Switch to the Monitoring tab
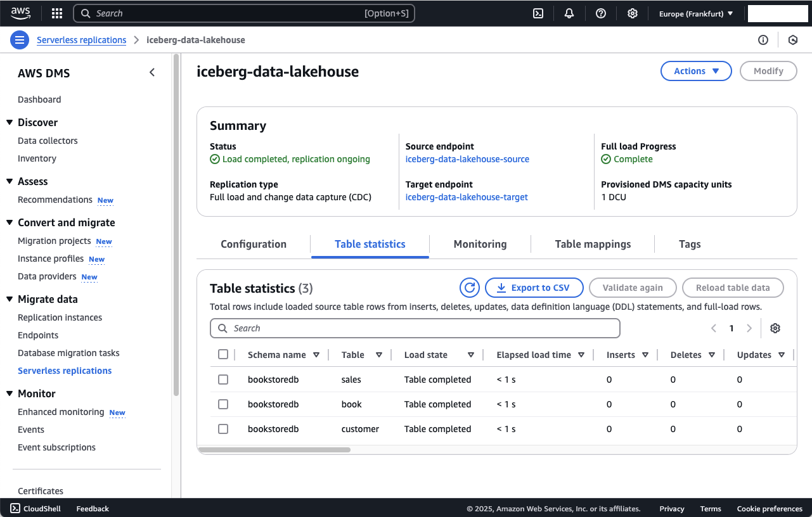This screenshot has height=517, width=812. (480, 244)
